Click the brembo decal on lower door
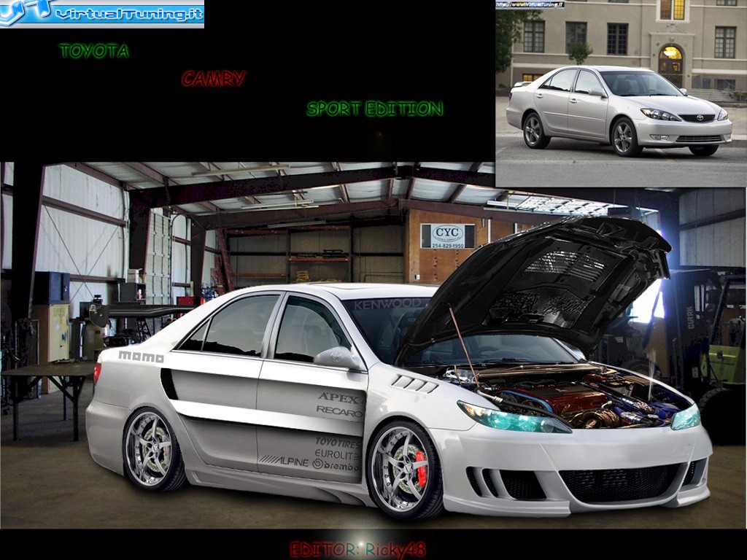The height and width of the screenshot is (560, 747). tap(336, 464)
